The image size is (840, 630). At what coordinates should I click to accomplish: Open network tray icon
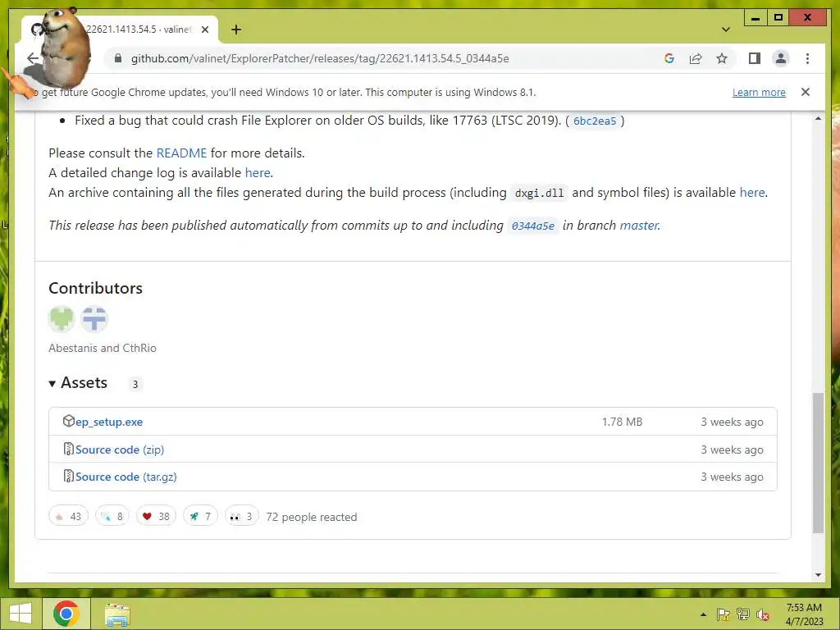click(743, 614)
